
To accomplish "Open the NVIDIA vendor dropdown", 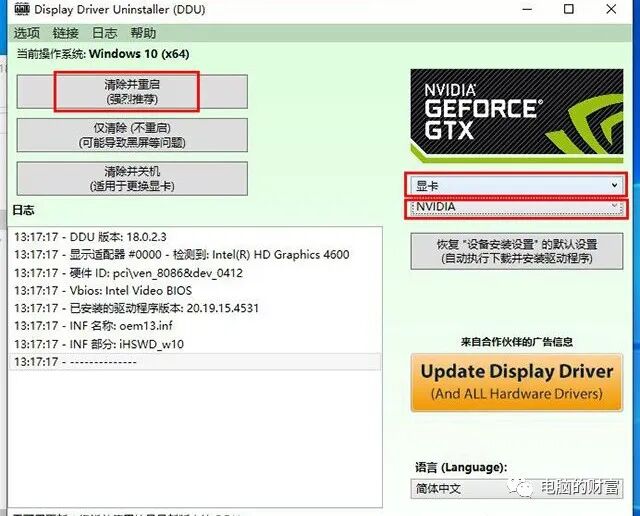I will coord(516,207).
